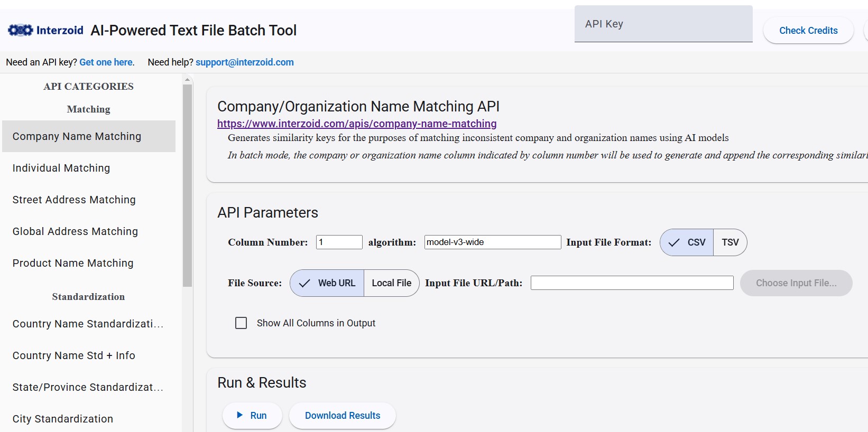The image size is (868, 432).
Task: Click the API Parameters heading
Action: (268, 213)
